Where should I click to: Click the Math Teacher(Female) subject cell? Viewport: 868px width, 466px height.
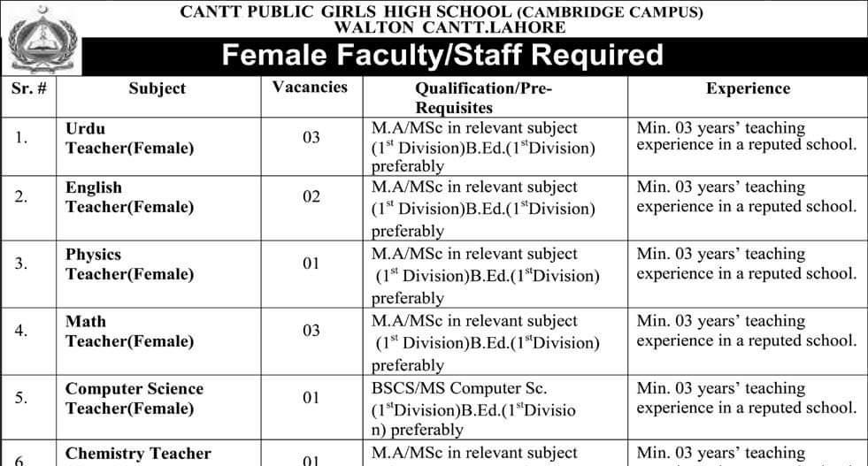coord(129,331)
